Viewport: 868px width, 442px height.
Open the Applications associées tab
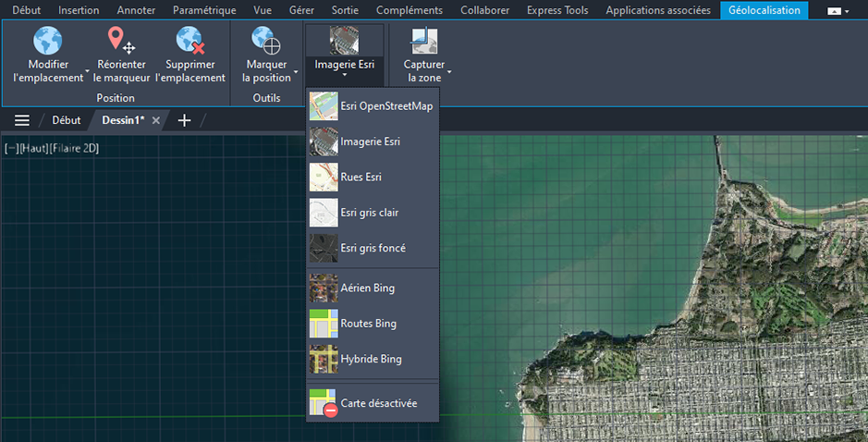point(658,10)
